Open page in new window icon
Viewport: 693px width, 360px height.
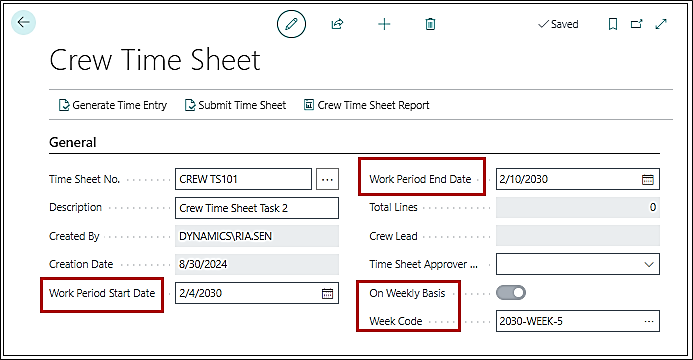point(636,24)
